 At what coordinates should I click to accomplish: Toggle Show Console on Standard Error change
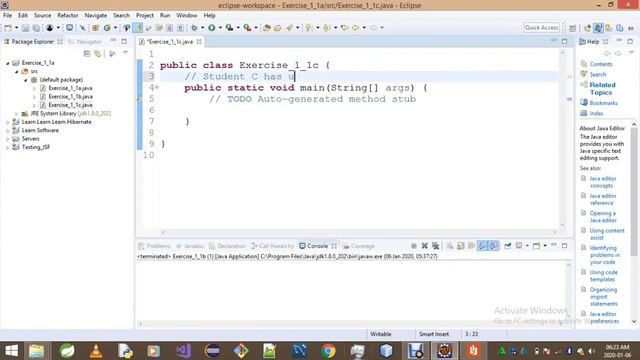[493, 246]
